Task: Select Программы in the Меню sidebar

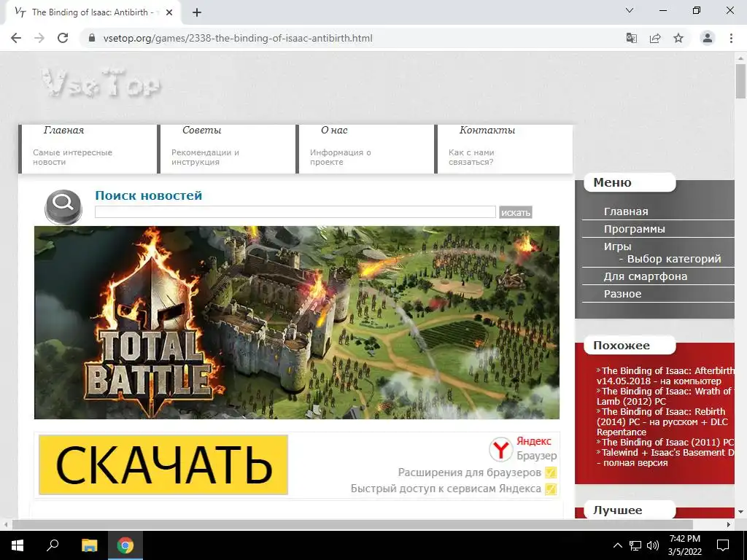Action: pos(634,229)
